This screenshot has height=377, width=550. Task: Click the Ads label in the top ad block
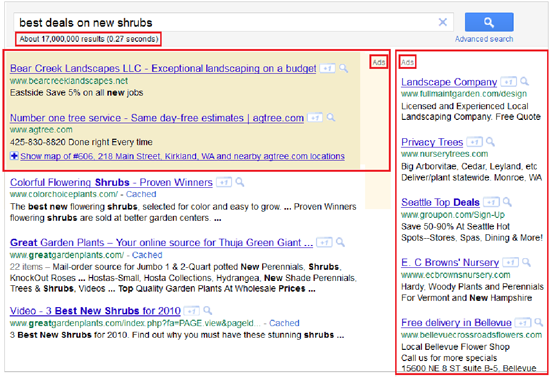click(379, 62)
